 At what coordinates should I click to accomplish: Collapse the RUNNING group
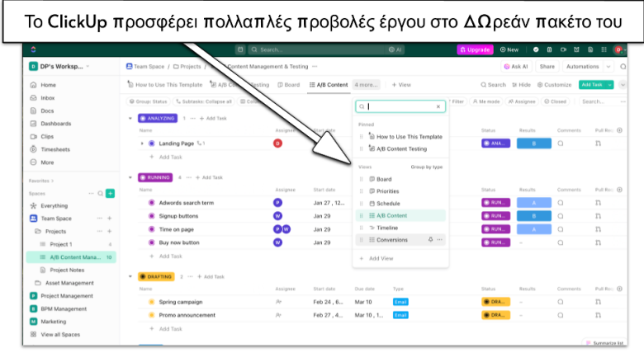pyautogui.click(x=130, y=177)
